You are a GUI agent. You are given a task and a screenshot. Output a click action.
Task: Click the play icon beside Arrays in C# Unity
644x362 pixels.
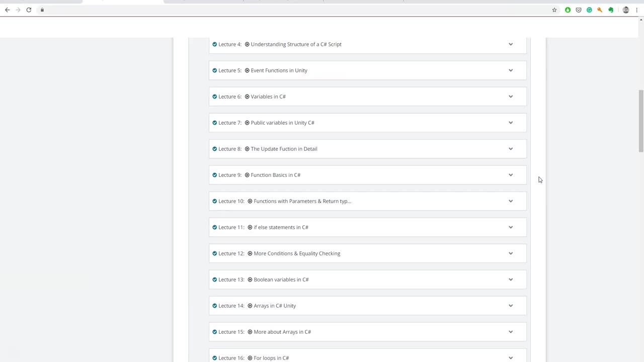pyautogui.click(x=250, y=306)
